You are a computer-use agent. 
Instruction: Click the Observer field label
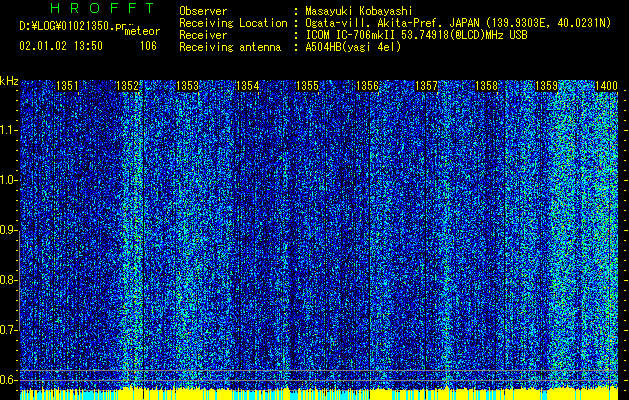coord(203,11)
